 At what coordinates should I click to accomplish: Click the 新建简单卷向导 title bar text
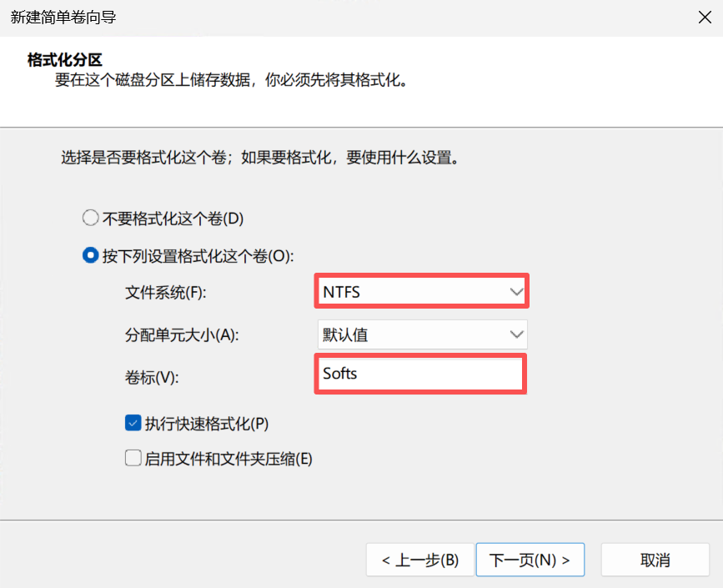click(63, 18)
